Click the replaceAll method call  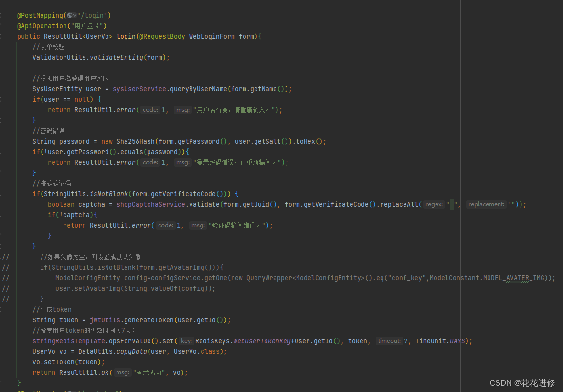pos(399,204)
